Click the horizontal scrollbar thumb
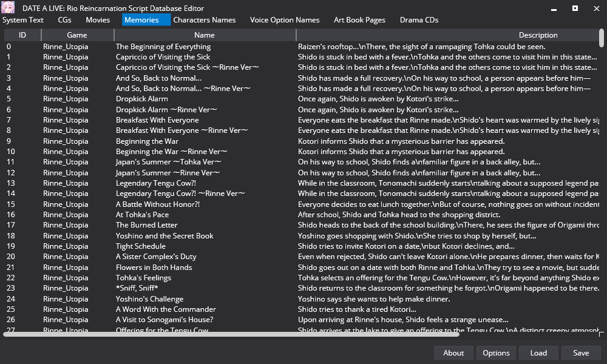Image resolution: width=607 pixels, height=364 pixels. coord(231,334)
